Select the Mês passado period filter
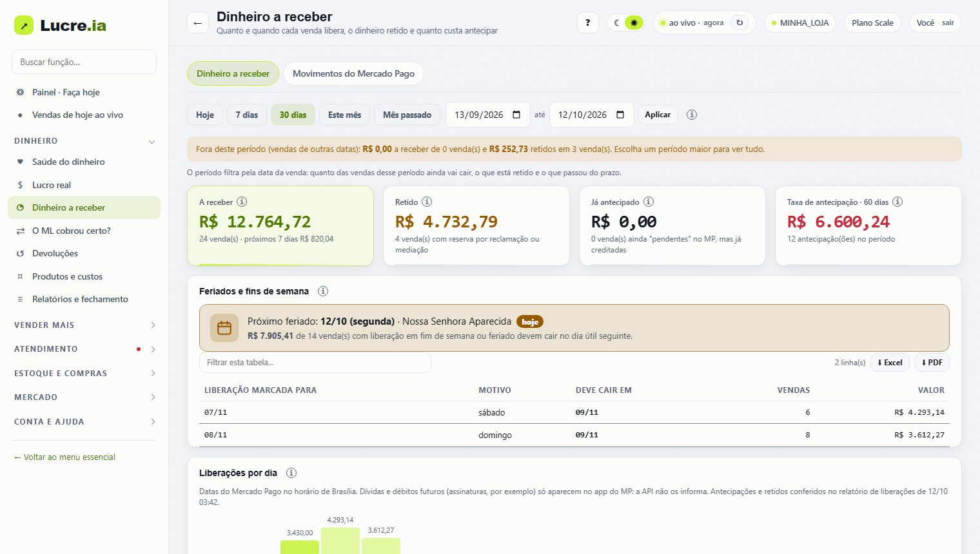Viewport: 980px width, 554px height. point(407,115)
